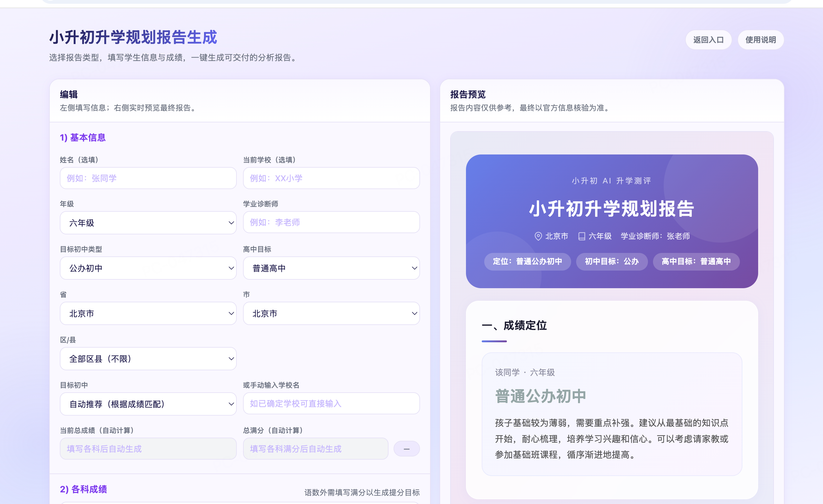Open the 市 dropdown showing 北京市
The height and width of the screenshot is (504, 823).
pos(331,313)
